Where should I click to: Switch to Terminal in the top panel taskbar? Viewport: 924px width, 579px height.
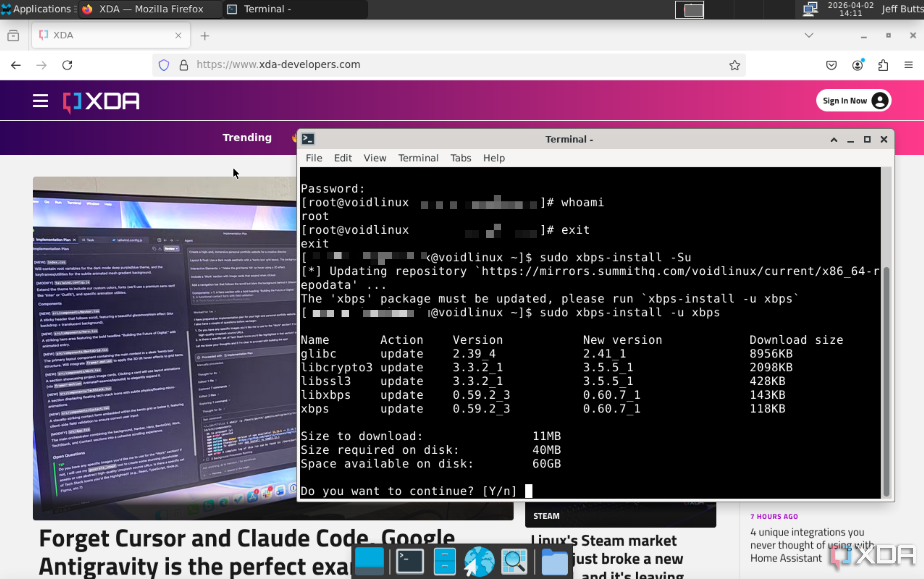(x=296, y=9)
